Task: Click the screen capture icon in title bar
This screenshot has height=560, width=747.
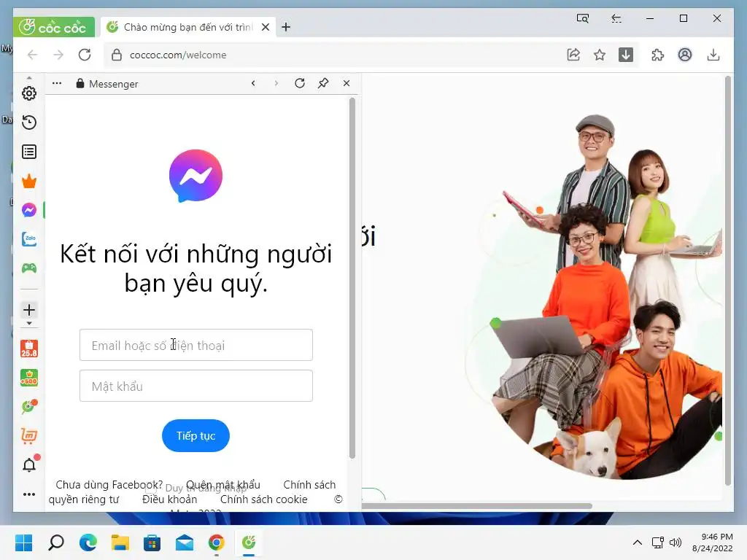Action: (583, 18)
